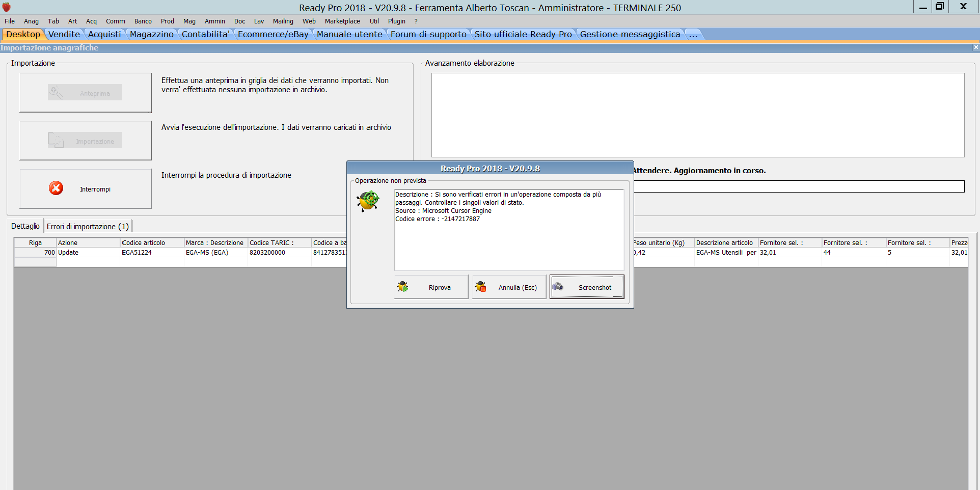980x490 pixels.
Task: Select the EGA-MS (EGA) brand cell
Action: coord(215,253)
